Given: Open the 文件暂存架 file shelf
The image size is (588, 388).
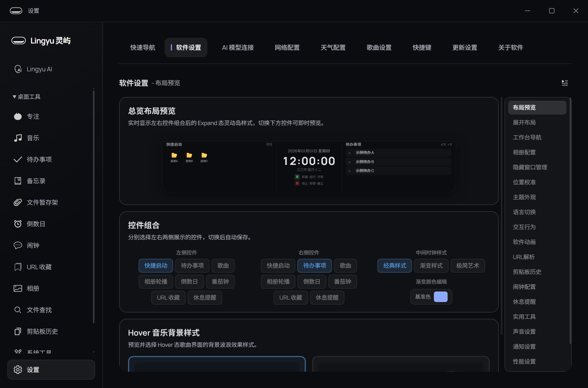Looking at the screenshot, I should pyautogui.click(x=36, y=202).
